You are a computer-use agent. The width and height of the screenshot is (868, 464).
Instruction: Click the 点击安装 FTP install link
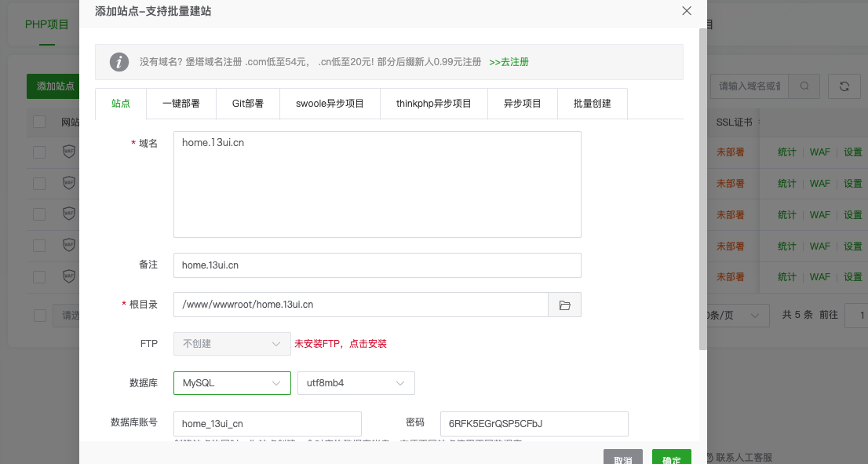point(367,344)
